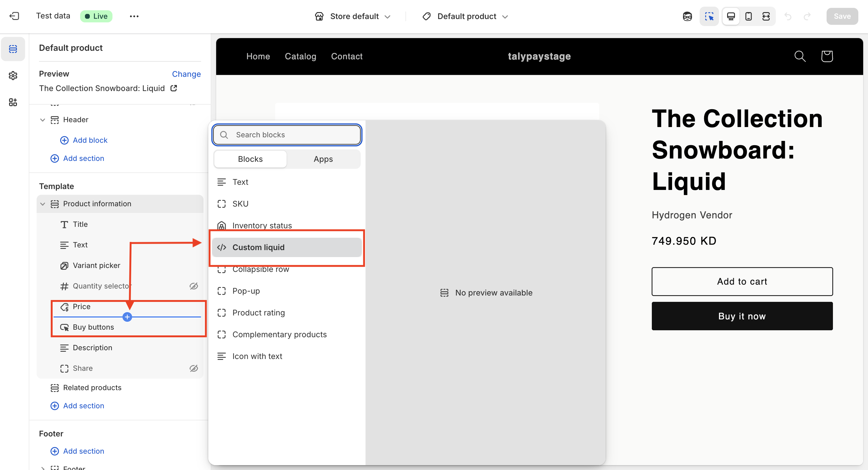Viewport: 868px width, 470px height.
Task: Collapse the Header section group
Action: tap(43, 120)
